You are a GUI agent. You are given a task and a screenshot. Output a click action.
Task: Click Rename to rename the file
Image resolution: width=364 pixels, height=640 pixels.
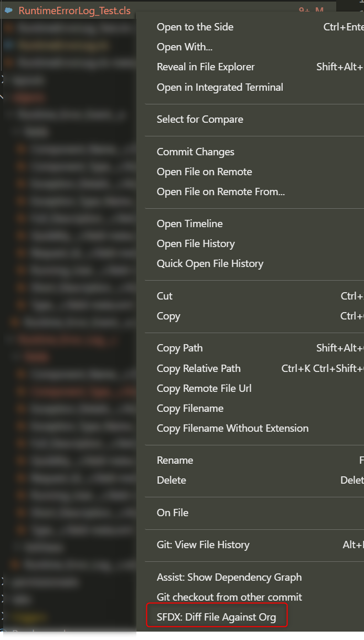click(175, 460)
